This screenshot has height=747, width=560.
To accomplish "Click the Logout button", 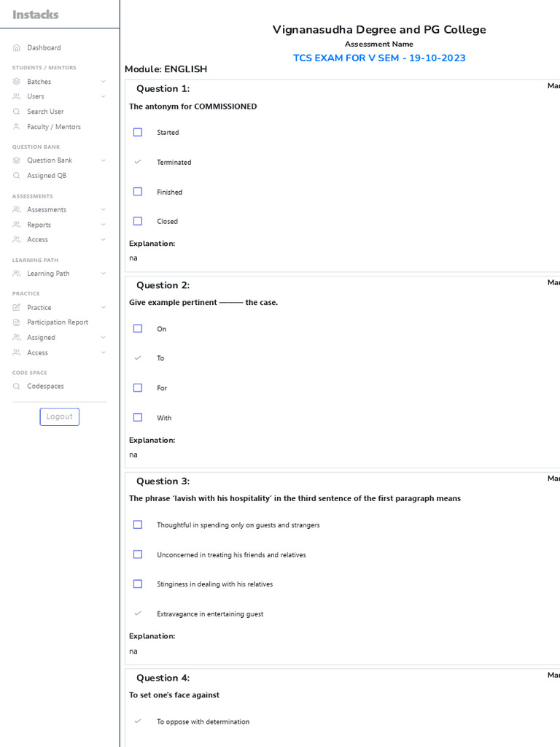I will pos(59,417).
